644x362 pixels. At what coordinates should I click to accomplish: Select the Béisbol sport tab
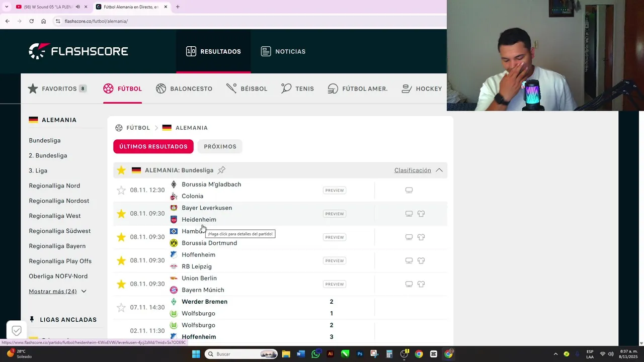click(x=247, y=88)
